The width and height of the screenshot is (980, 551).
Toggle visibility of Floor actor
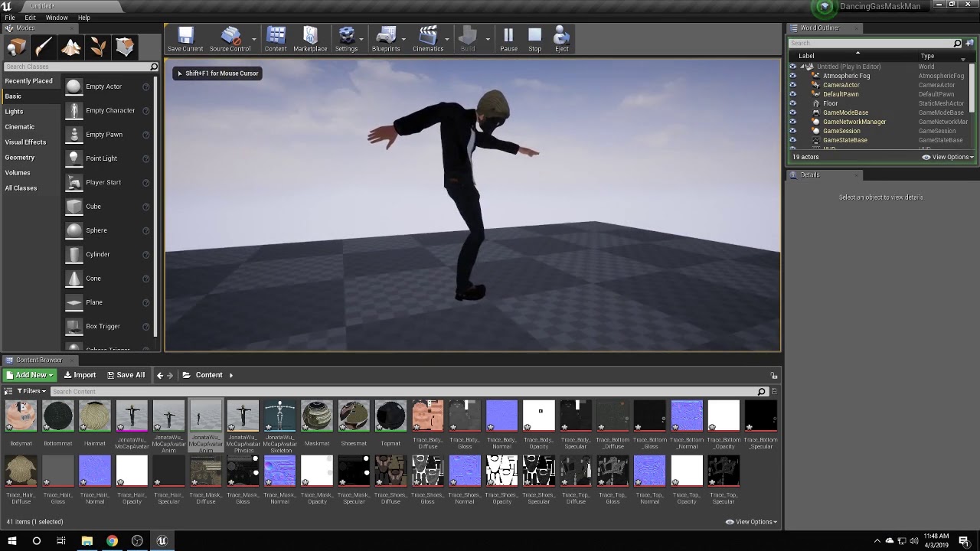(792, 103)
